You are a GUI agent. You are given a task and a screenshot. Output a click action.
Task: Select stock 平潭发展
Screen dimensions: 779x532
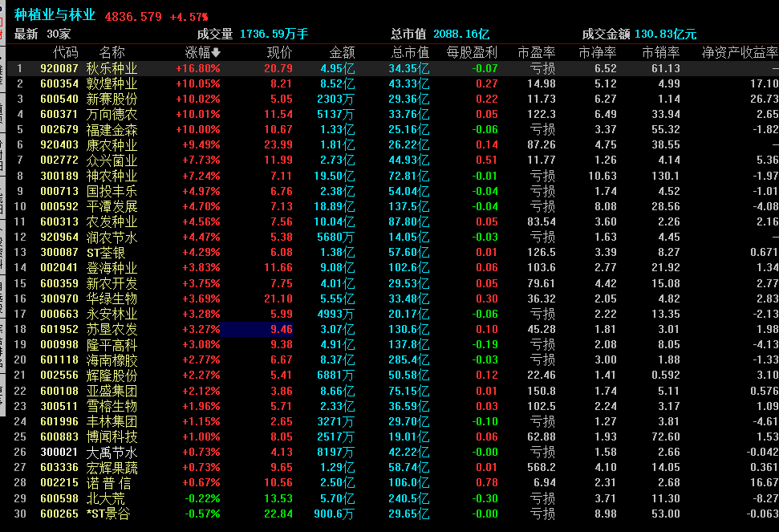pos(112,206)
